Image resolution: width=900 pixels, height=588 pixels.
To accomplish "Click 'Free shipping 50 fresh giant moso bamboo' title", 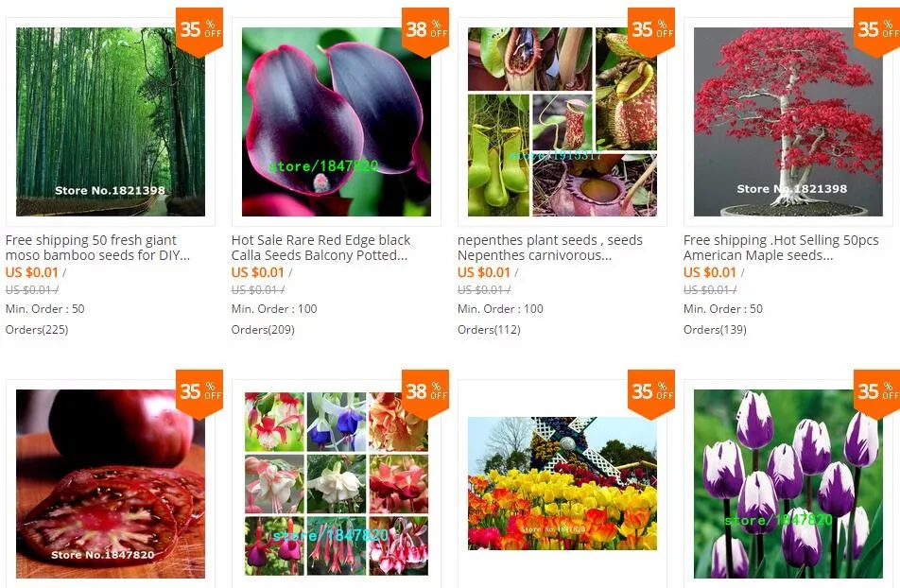I will 97,248.
